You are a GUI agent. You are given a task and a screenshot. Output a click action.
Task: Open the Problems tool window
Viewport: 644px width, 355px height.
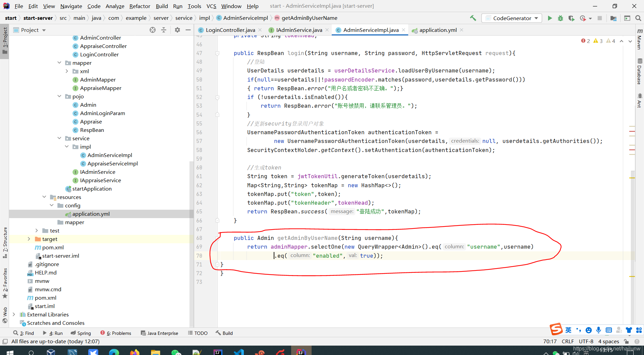pyautogui.click(x=116, y=333)
